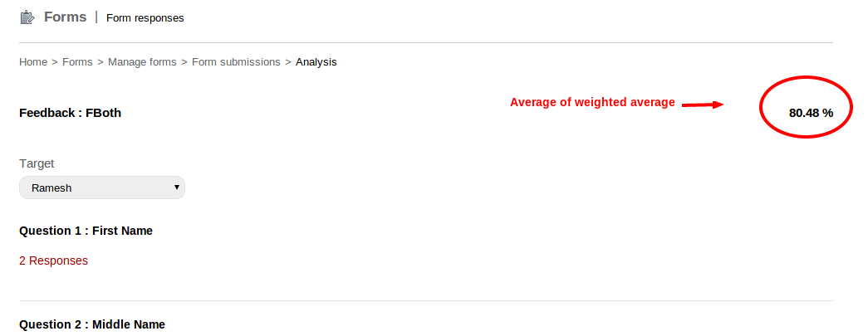The image size is (868, 336).
Task: Navigate to Manage forms breadcrumb
Action: tap(142, 62)
